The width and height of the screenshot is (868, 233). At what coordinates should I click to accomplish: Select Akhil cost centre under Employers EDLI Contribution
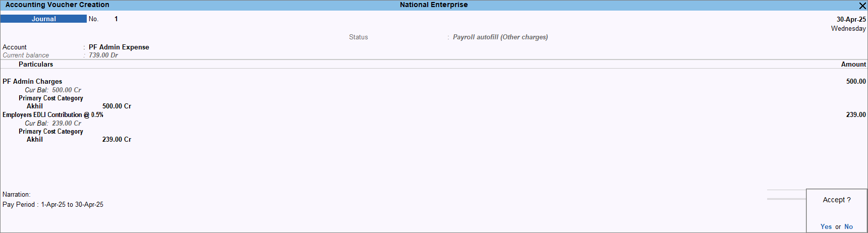click(x=35, y=139)
